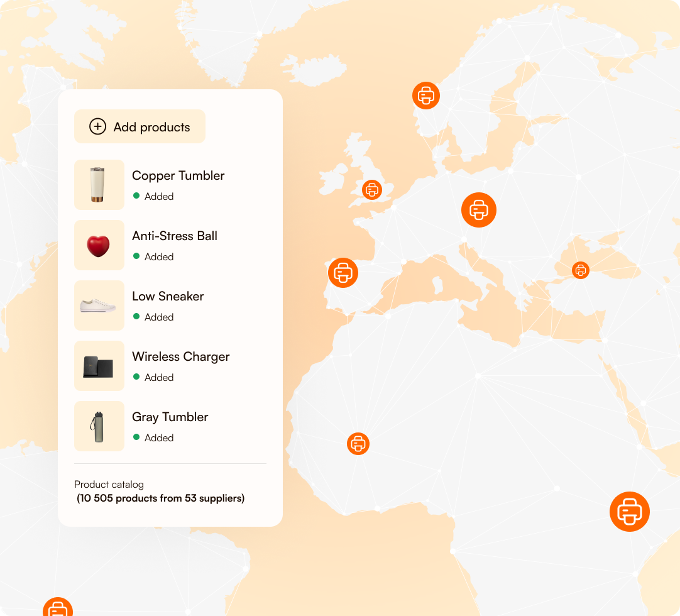Select the printer pin over Spain

343,273
